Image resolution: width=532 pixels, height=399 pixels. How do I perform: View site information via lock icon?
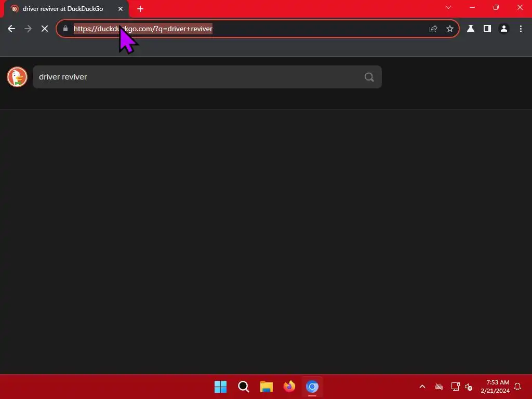point(65,29)
